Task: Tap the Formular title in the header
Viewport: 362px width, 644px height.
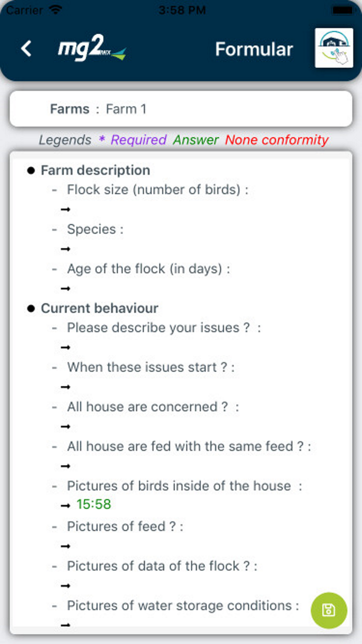Action: point(254,49)
